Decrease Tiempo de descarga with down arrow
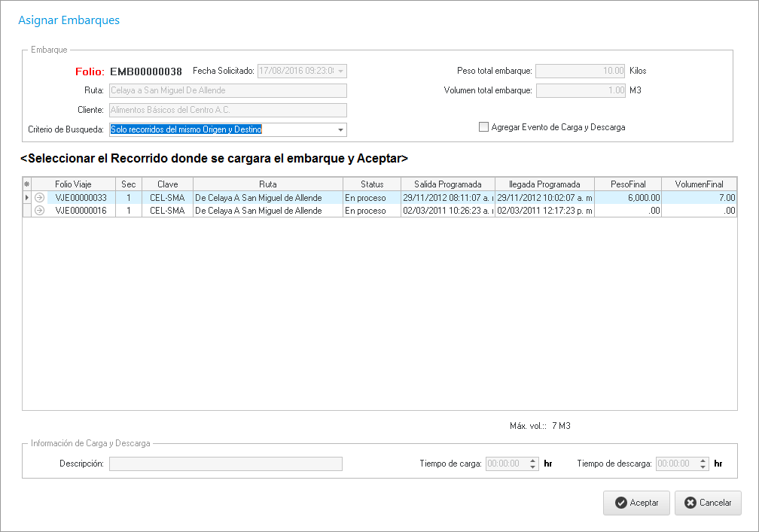The width and height of the screenshot is (759, 532). (x=703, y=467)
